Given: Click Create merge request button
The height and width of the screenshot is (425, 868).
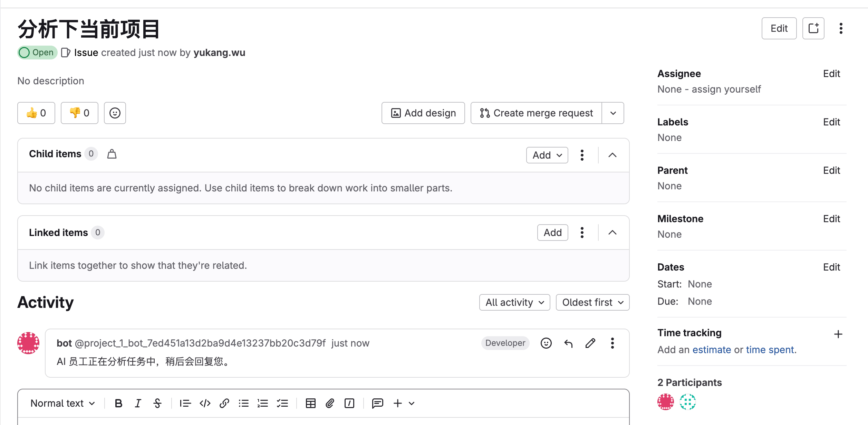Looking at the screenshot, I should click(x=536, y=113).
